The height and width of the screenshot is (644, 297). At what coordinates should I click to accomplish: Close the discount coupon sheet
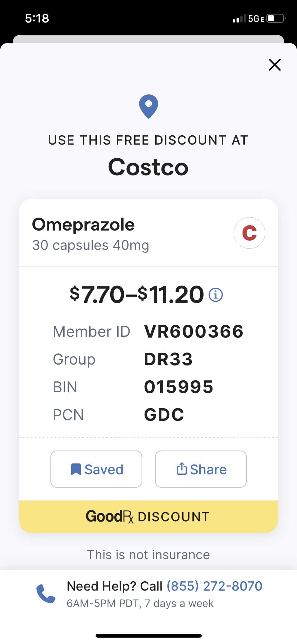click(275, 65)
